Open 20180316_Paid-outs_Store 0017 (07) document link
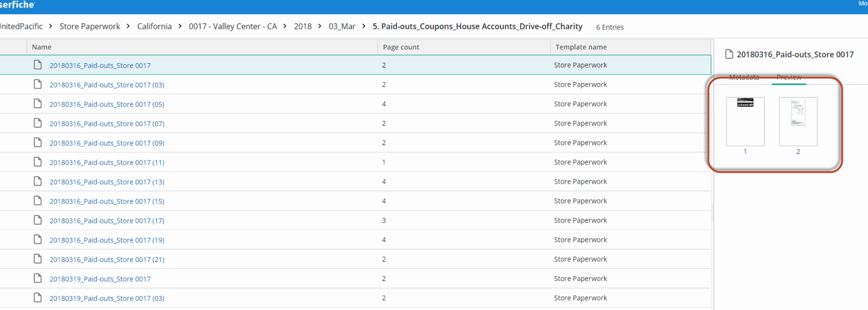The width and height of the screenshot is (868, 310). point(107,124)
